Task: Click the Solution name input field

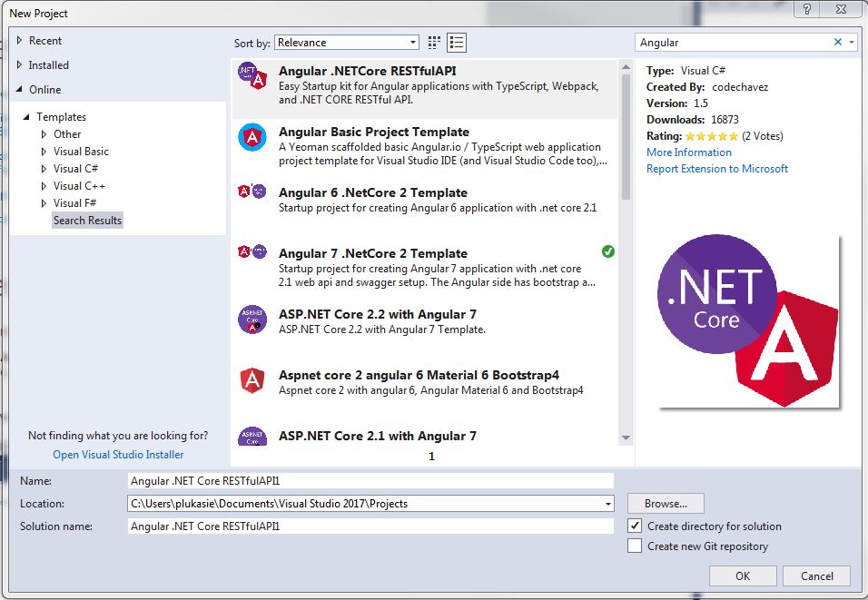Action: pyautogui.click(x=370, y=526)
